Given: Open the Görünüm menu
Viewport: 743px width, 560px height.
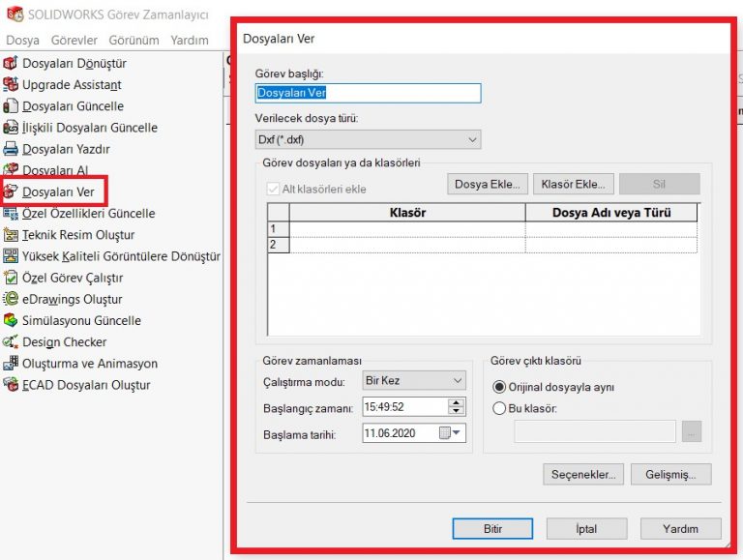Looking at the screenshot, I should 134,41.
